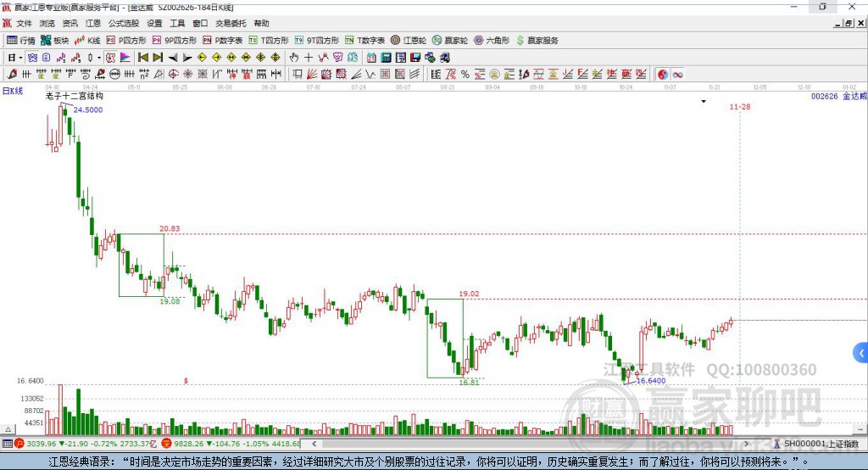
Task: Jump to last bar icon
Action: tap(158, 58)
